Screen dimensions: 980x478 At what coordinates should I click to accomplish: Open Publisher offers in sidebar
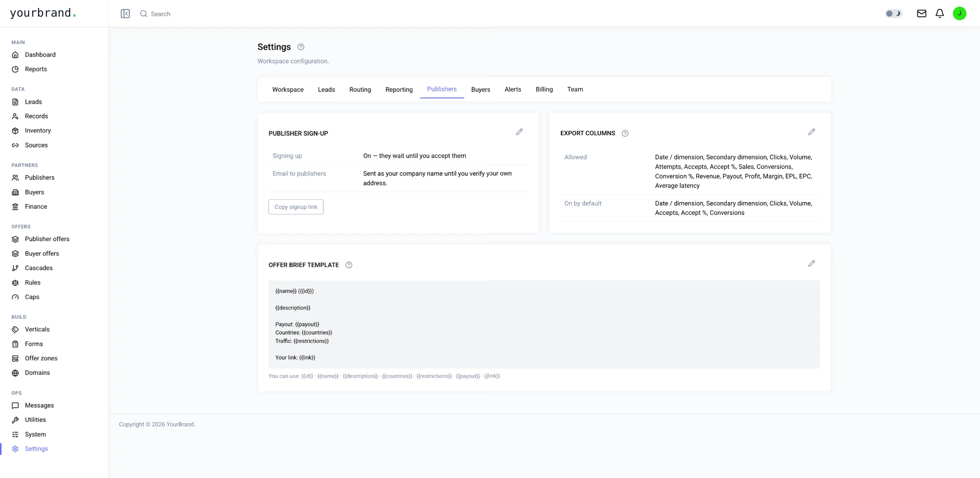tap(47, 239)
